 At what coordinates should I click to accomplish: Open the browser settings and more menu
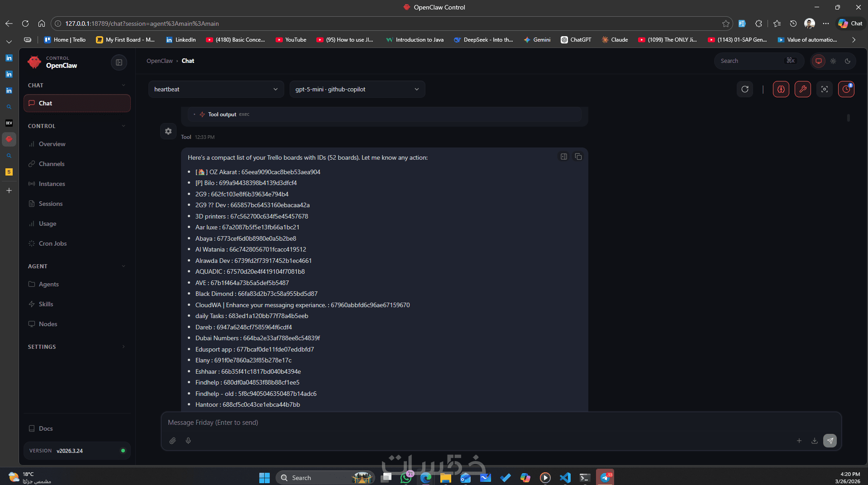click(x=826, y=24)
